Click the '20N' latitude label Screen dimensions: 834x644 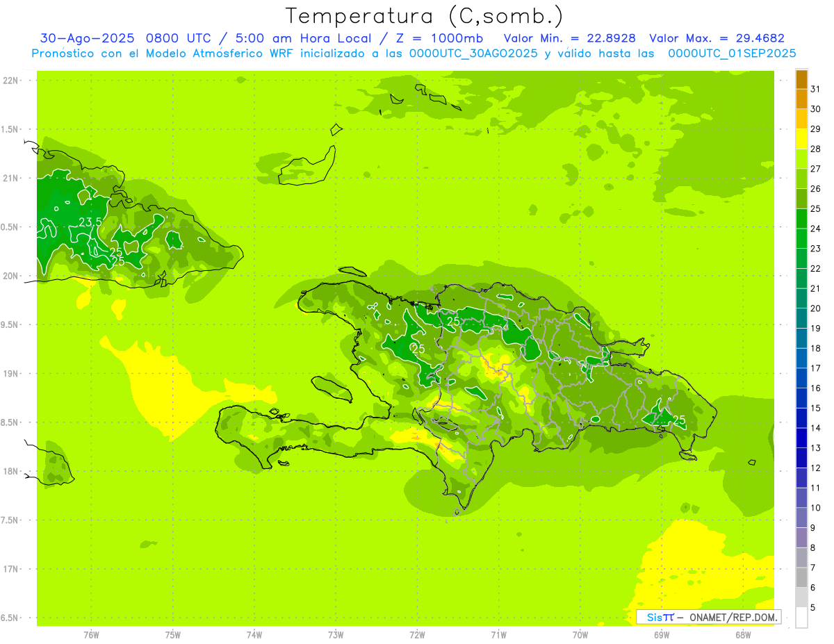point(11,276)
